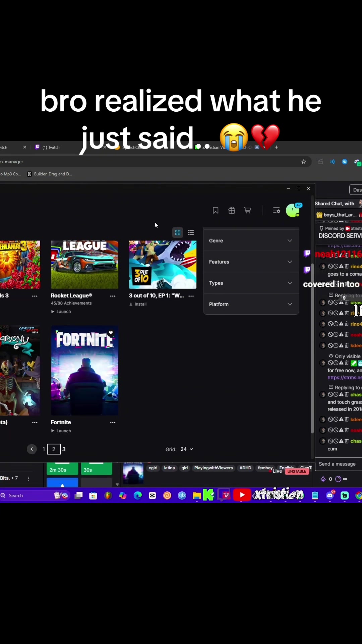Open Fortnite three-dot options menu
Image resolution: width=362 pixels, height=644 pixels.
pyautogui.click(x=113, y=422)
